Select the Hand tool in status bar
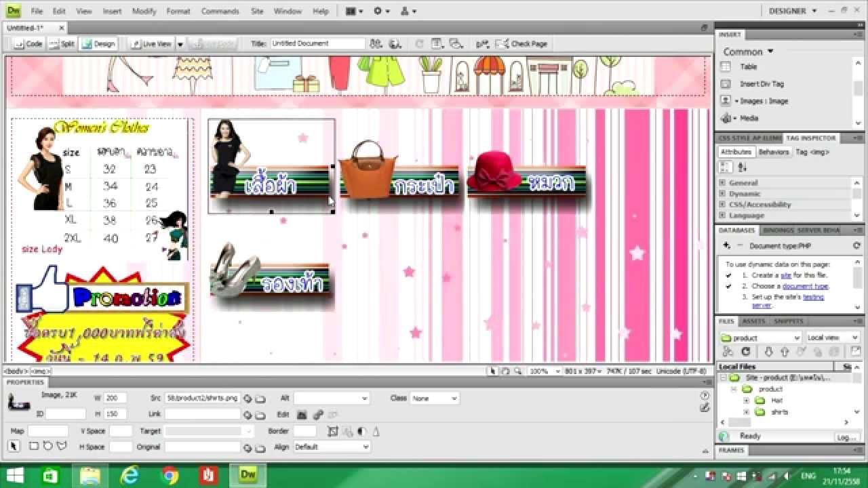The image size is (868, 488). (x=506, y=371)
